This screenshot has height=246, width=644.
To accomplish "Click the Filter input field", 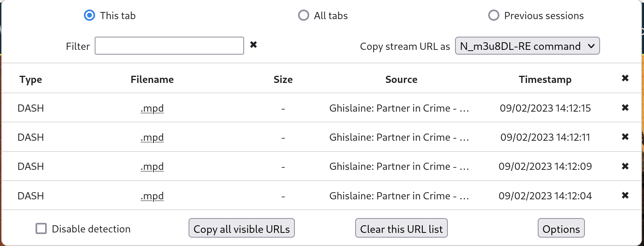I will pos(169,46).
